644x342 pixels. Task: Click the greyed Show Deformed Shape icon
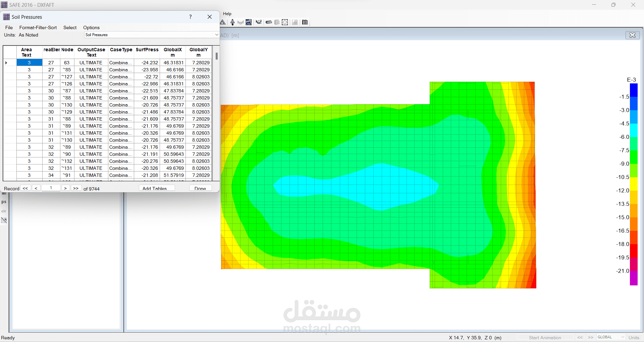click(240, 22)
